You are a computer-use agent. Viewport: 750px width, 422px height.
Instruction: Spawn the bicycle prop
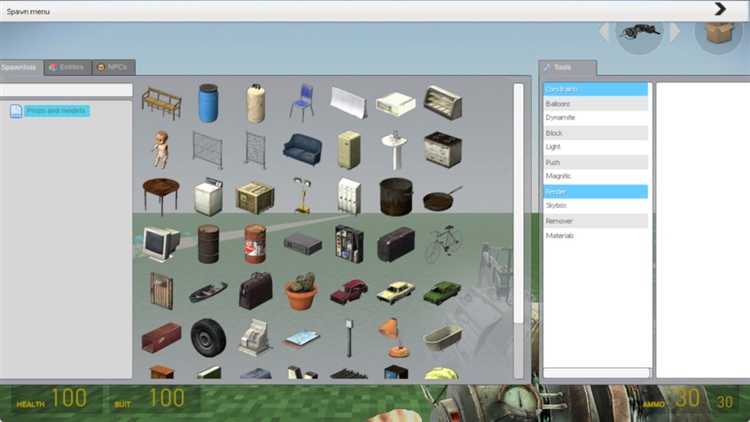443,244
